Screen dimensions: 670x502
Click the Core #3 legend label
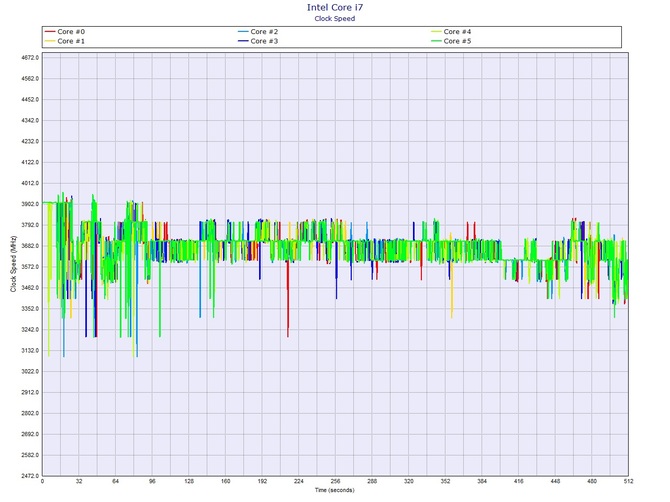pos(264,41)
